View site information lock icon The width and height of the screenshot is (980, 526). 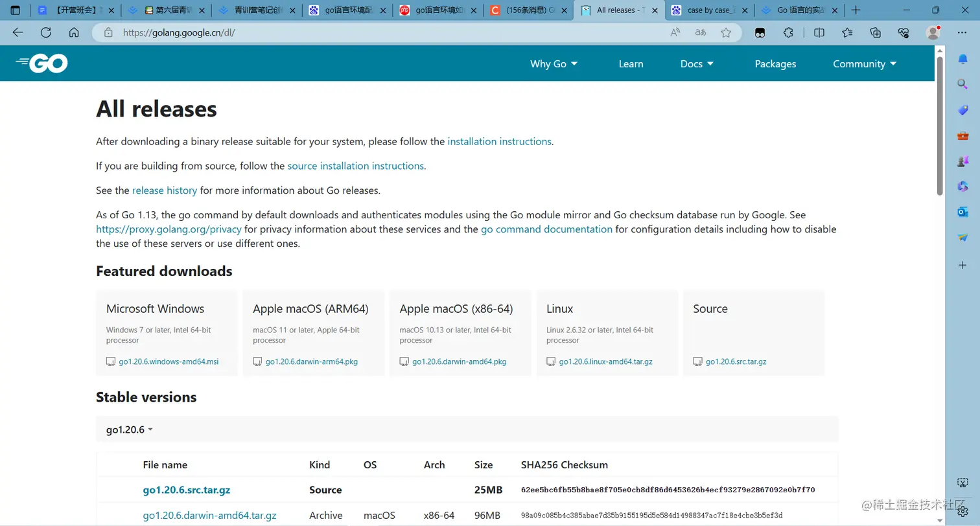coord(108,32)
